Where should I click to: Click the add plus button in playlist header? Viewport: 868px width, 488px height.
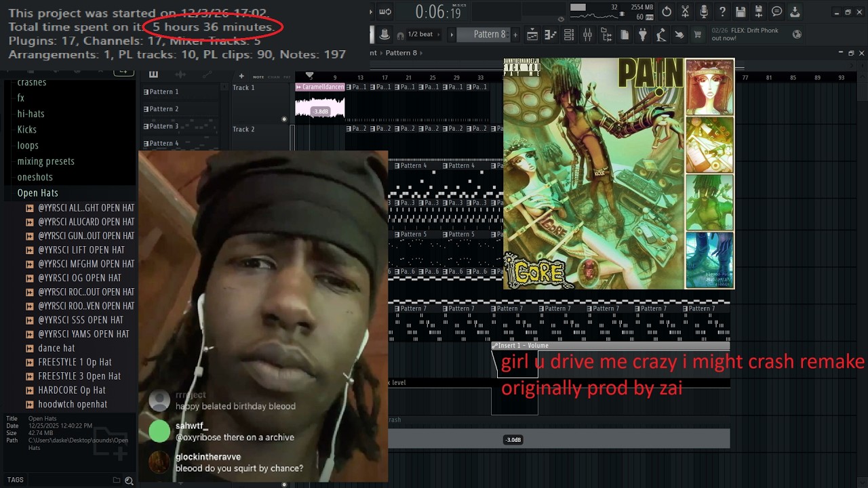click(241, 76)
